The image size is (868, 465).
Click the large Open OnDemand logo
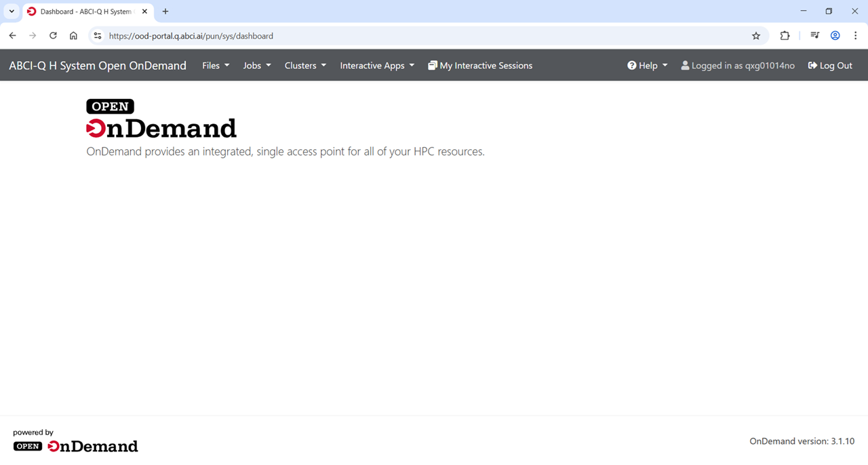coord(161,119)
